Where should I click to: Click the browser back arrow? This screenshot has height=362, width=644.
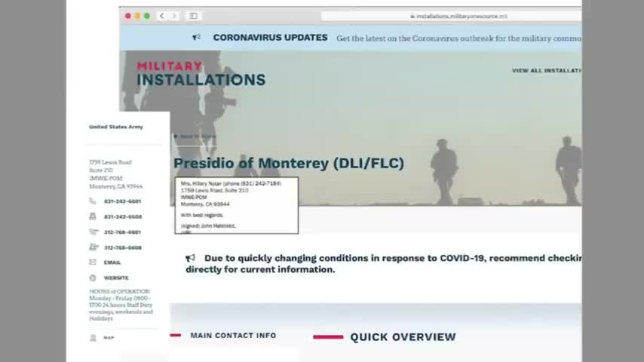[162, 16]
